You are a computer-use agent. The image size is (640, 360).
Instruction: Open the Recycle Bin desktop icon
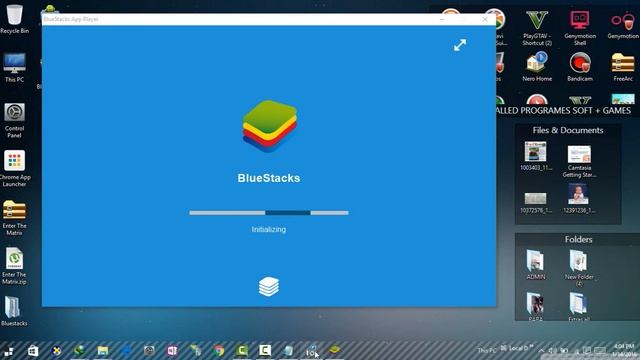point(14,18)
